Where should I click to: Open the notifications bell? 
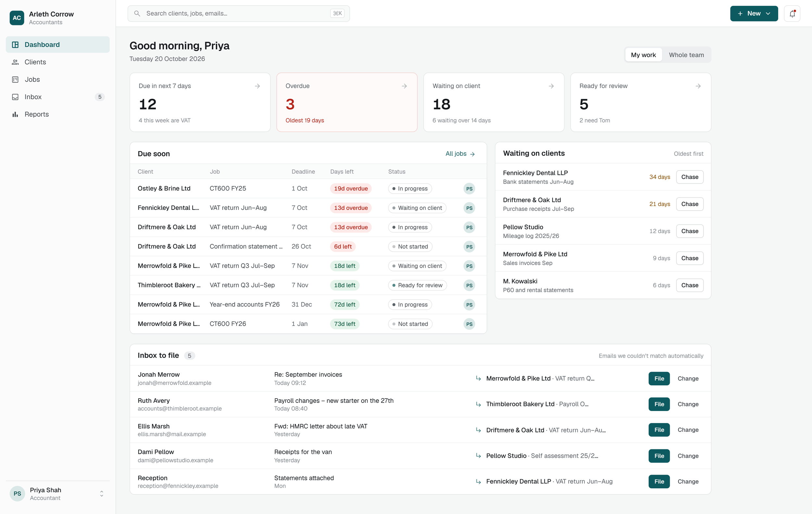click(x=792, y=14)
